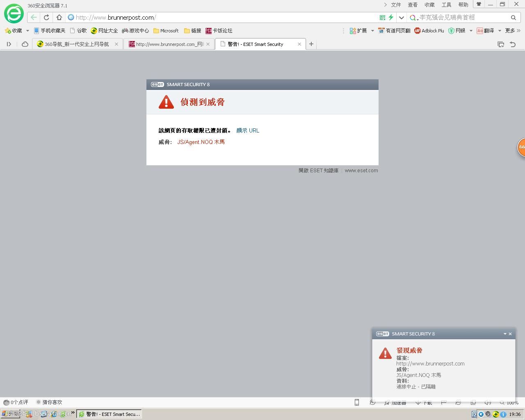Viewport: 525px width, 420px height.
Task: Click the 360 browser logo icon
Action: pyautogui.click(x=14, y=14)
